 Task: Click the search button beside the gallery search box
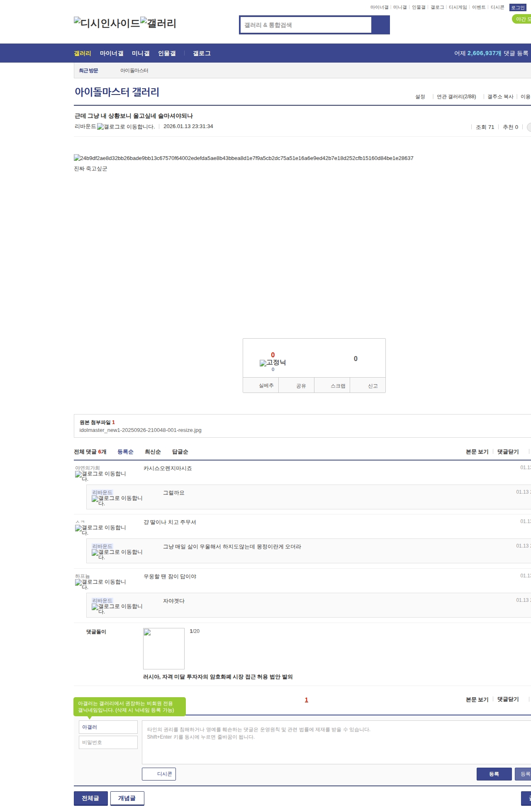(380, 25)
